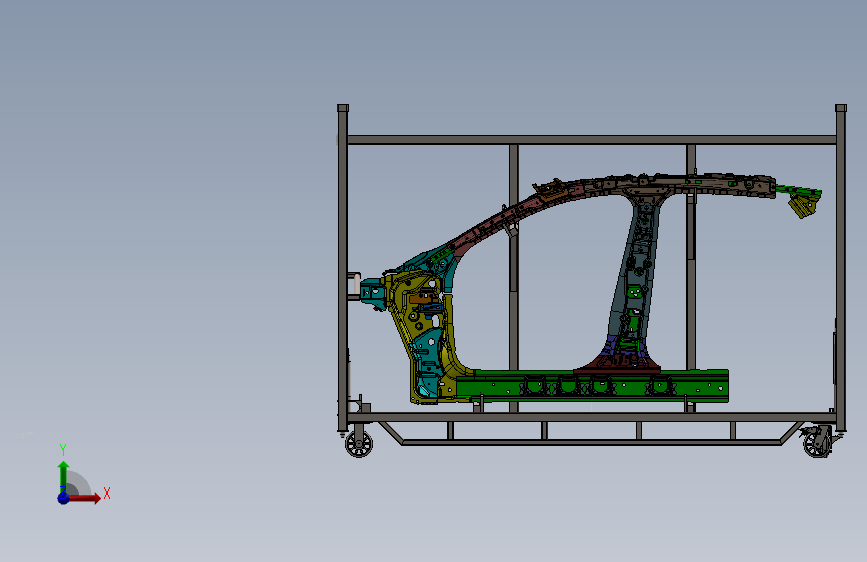This screenshot has width=867, height=562.
Task: Select the teal bracket at the A-pillar front
Action: click(372, 292)
